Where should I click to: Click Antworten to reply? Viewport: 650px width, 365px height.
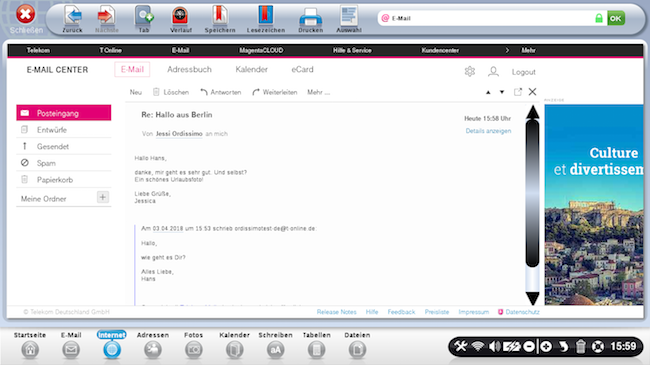click(x=221, y=92)
